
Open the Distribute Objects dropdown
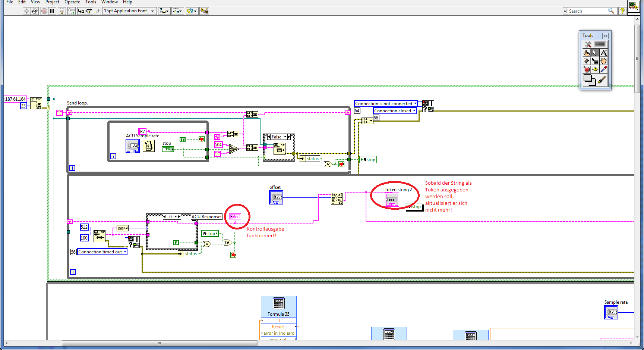(177, 11)
